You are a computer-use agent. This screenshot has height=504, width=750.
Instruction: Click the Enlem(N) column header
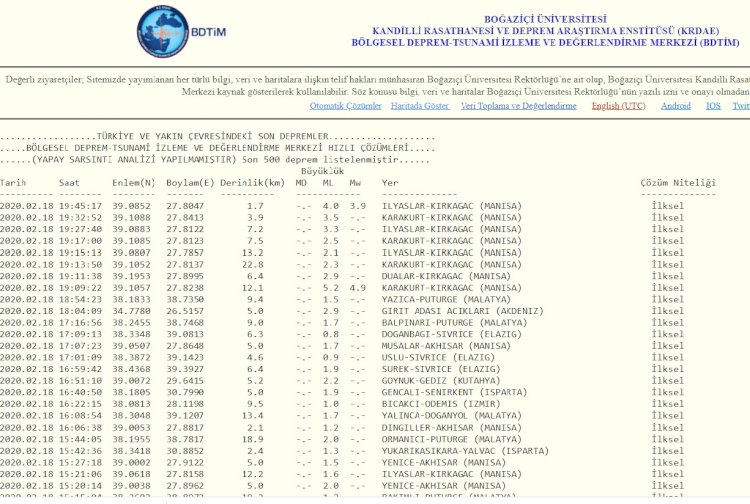[x=134, y=183]
